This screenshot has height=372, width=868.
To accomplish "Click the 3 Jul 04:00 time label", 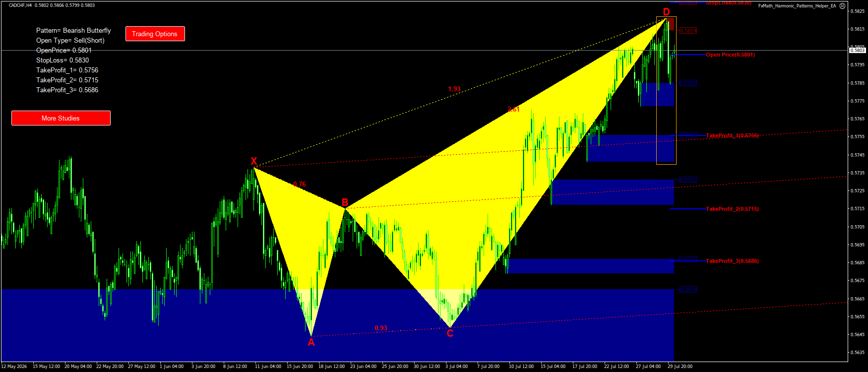I will [456, 367].
